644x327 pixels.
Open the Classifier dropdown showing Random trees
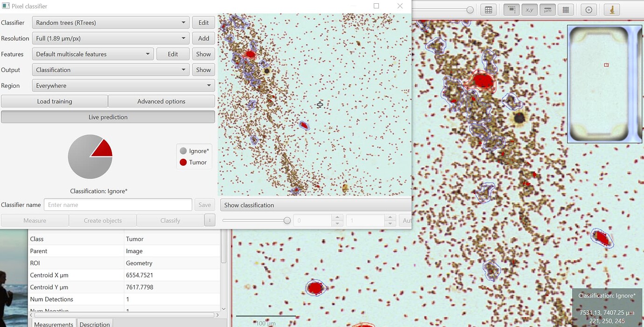tap(110, 22)
